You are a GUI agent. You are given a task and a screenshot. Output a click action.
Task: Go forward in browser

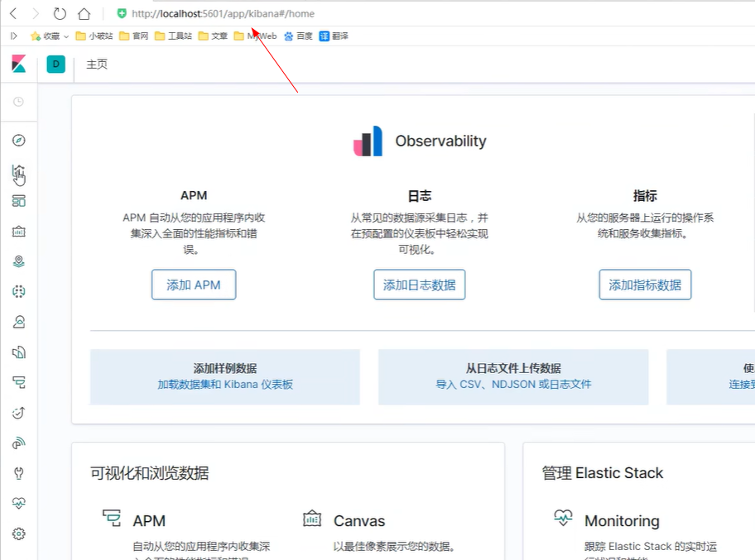pos(36,13)
